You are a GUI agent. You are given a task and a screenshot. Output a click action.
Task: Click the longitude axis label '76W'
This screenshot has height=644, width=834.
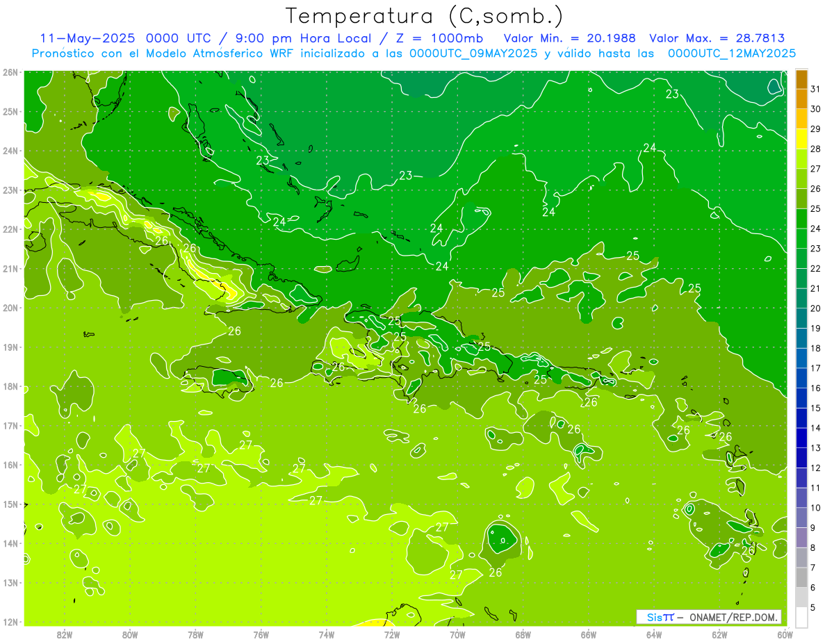pyautogui.click(x=261, y=634)
